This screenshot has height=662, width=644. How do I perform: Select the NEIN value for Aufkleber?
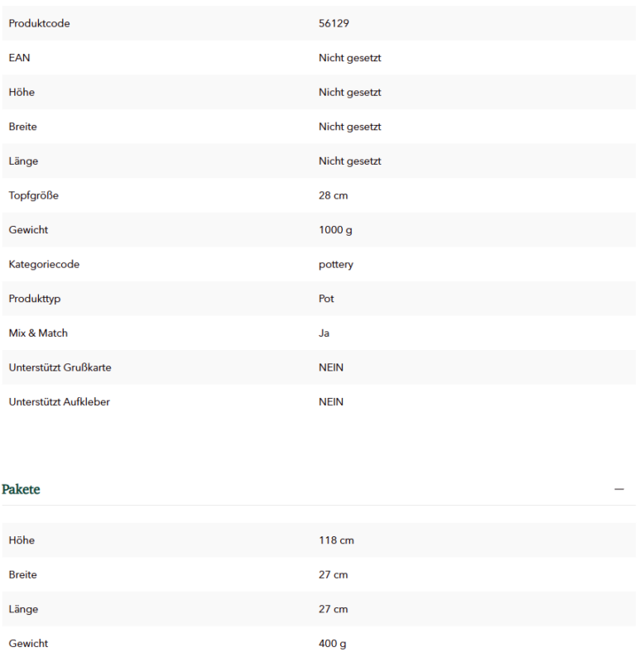point(330,402)
